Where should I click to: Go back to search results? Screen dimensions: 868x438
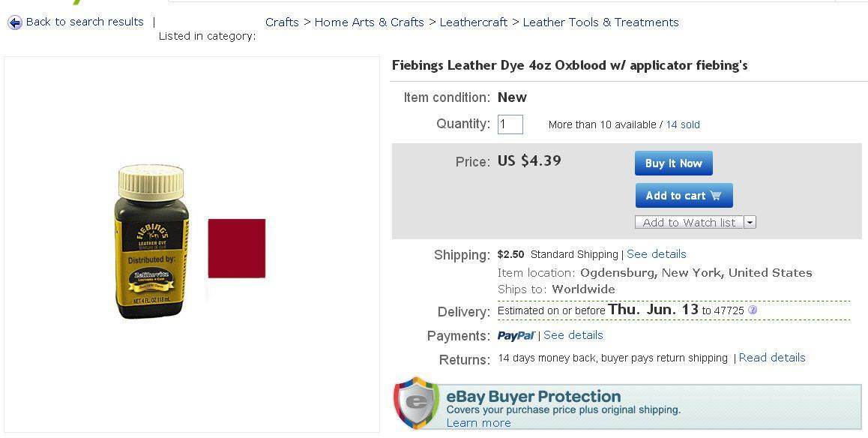85,22
